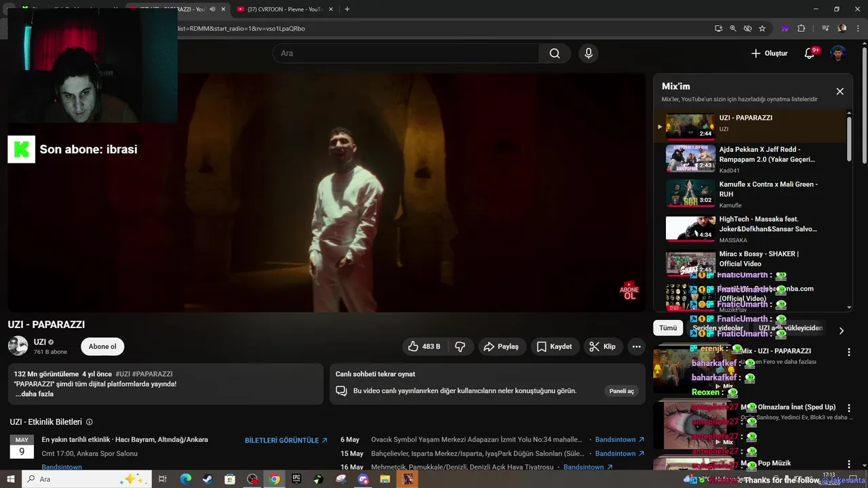Click the Paylaş share button

click(x=502, y=346)
